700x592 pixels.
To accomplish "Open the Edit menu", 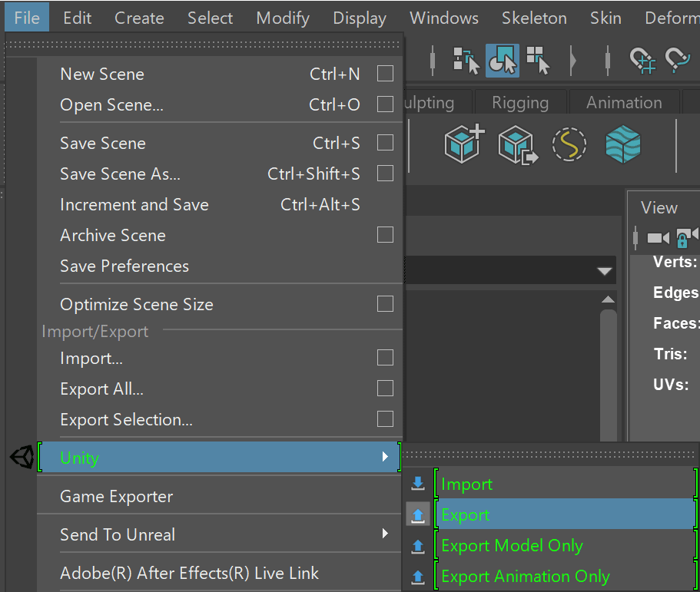I will [78, 18].
